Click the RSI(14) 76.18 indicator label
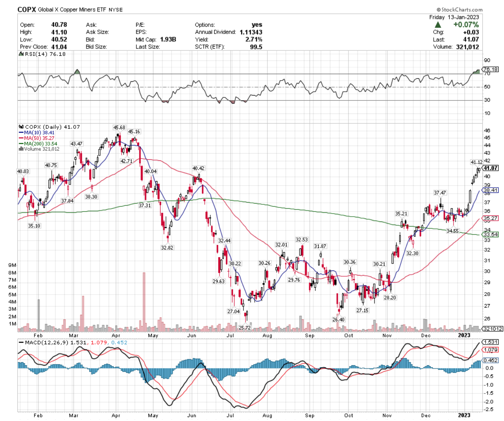Screen dimensions: 504x421 click(45, 54)
